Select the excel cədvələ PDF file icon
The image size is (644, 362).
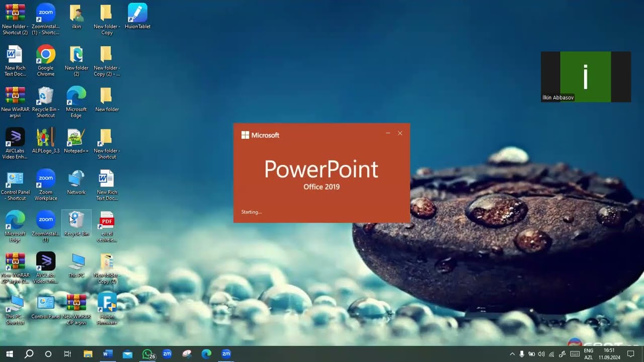pyautogui.click(x=107, y=227)
